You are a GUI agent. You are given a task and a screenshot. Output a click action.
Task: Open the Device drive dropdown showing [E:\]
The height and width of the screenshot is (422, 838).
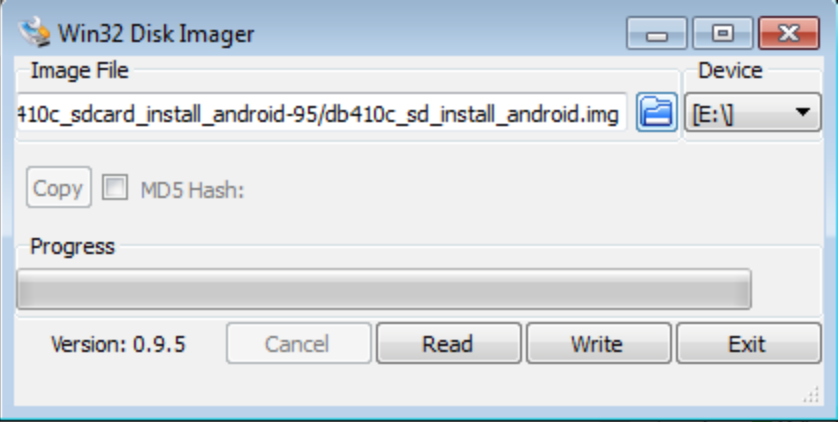pyautogui.click(x=753, y=112)
